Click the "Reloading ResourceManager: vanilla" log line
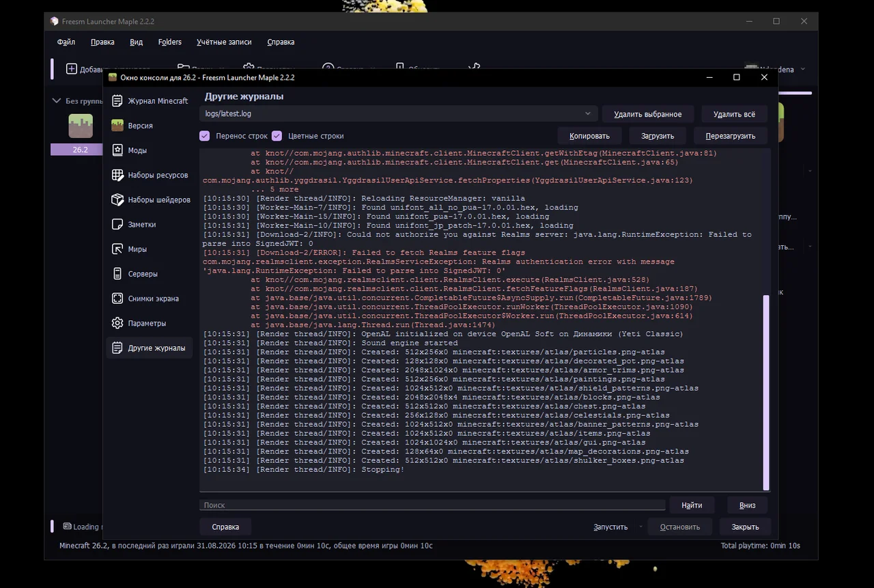 click(364, 198)
